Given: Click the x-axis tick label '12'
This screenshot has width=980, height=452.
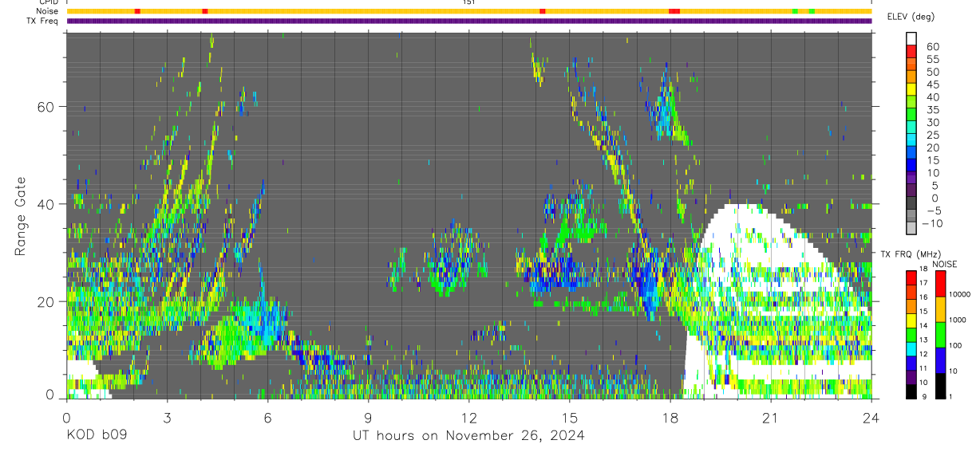Looking at the screenshot, I should (468, 418).
